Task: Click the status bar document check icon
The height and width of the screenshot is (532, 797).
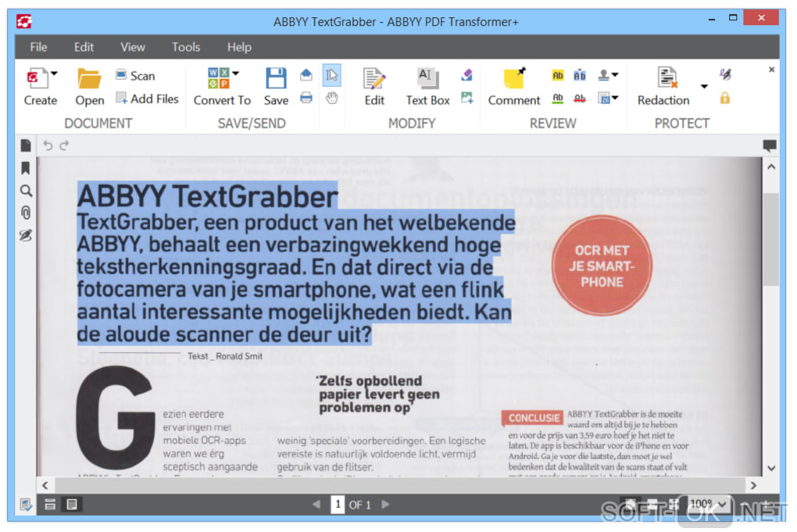Action: [x=26, y=505]
